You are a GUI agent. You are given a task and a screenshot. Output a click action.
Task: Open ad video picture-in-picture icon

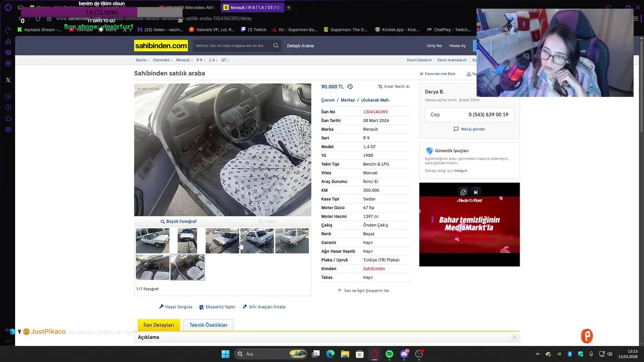[x=463, y=192]
